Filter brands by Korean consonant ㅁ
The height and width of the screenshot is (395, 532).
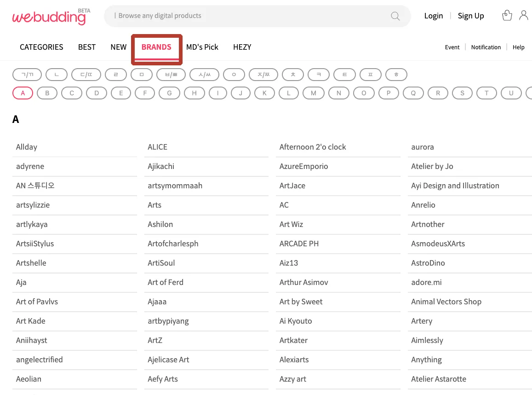point(142,75)
